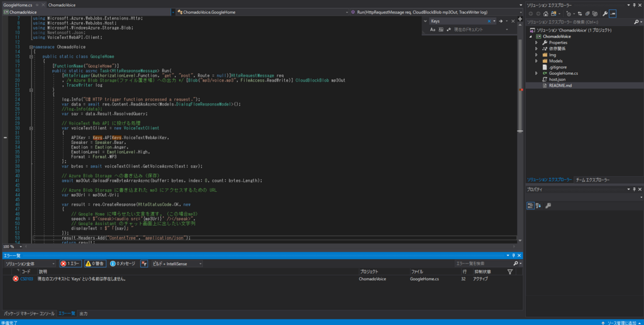Image resolution: width=644 pixels, height=325 pixels.
Task: Open Properties wrench icon in Solution Explorer toolbar
Action: 605,14
